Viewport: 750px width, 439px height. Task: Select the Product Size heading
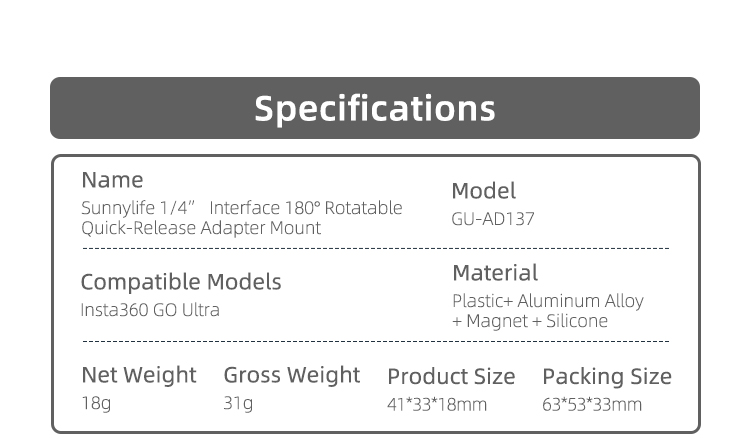[x=451, y=377]
